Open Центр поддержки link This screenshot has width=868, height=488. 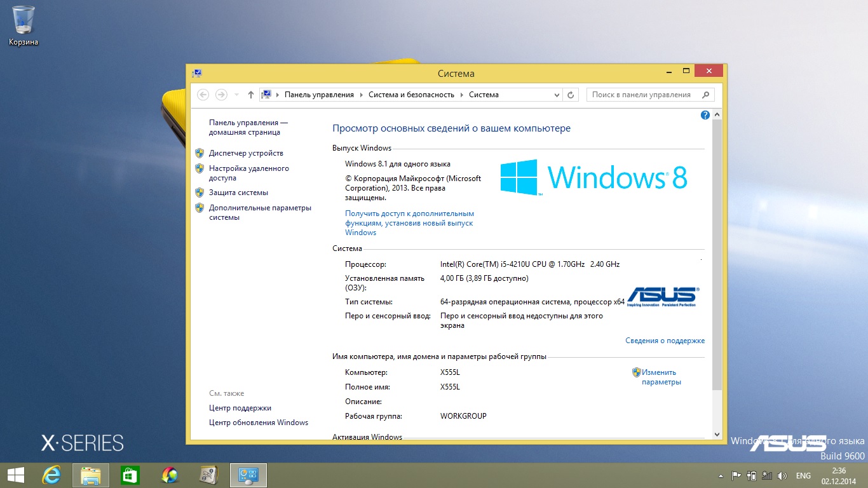[240, 408]
